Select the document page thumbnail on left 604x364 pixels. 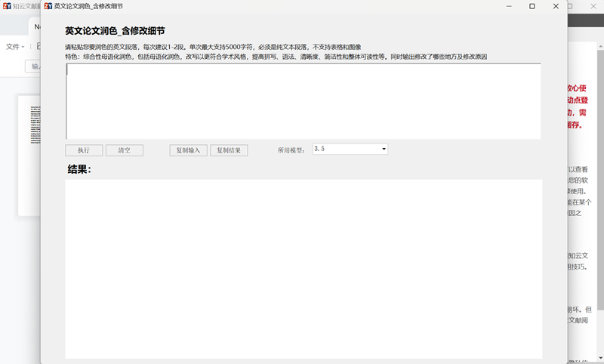(29, 155)
